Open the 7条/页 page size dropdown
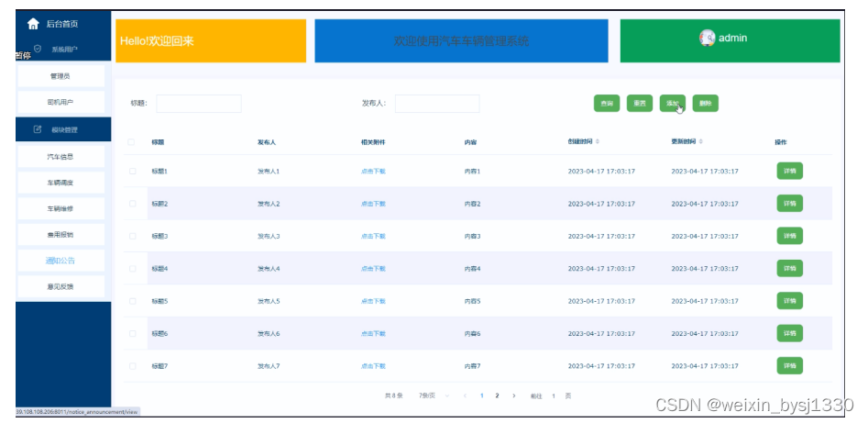Screen dimensions: 868x423 (434, 395)
